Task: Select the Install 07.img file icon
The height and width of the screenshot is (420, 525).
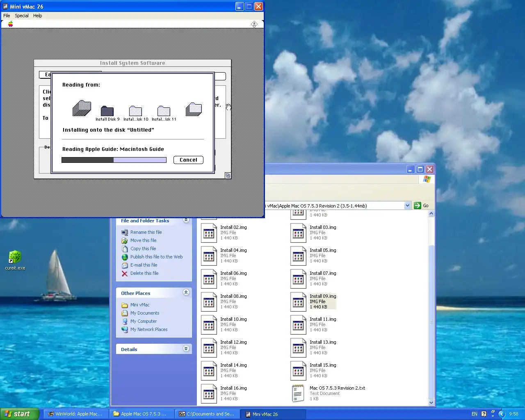Action: [298, 278]
